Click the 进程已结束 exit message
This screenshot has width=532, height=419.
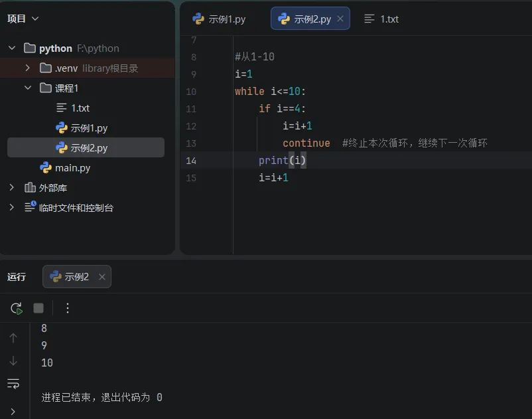pyautogui.click(x=101, y=397)
